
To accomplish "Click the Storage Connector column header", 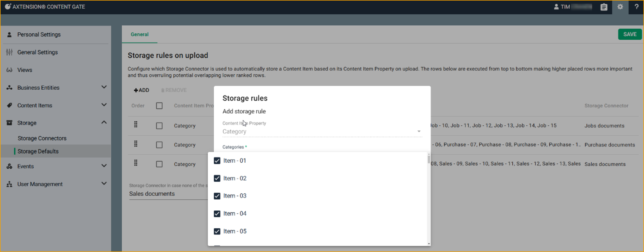I will pyautogui.click(x=606, y=106).
